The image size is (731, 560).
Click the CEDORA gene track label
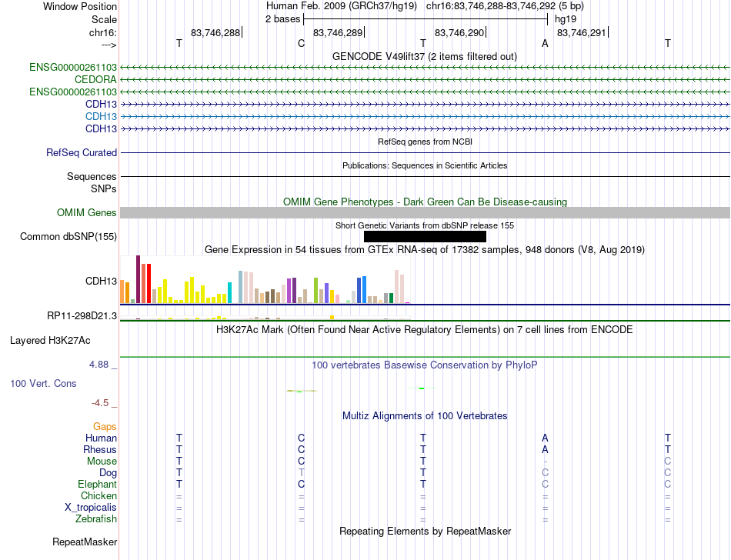pos(95,80)
